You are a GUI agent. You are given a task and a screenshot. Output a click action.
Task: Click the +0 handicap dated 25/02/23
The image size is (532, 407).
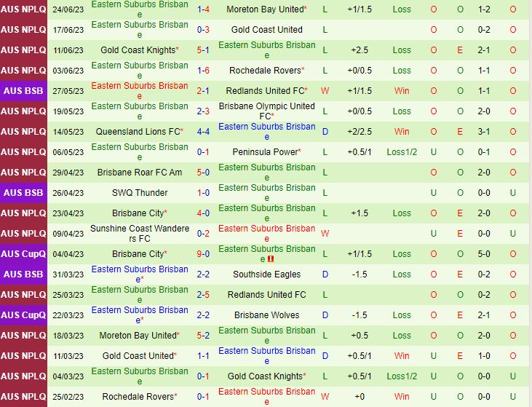[x=360, y=397]
